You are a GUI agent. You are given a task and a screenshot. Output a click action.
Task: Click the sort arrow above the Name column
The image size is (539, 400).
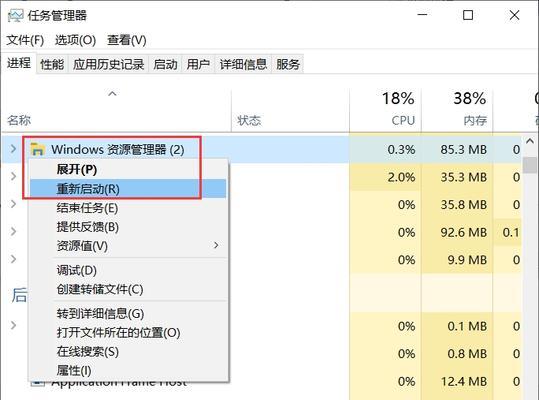point(112,93)
